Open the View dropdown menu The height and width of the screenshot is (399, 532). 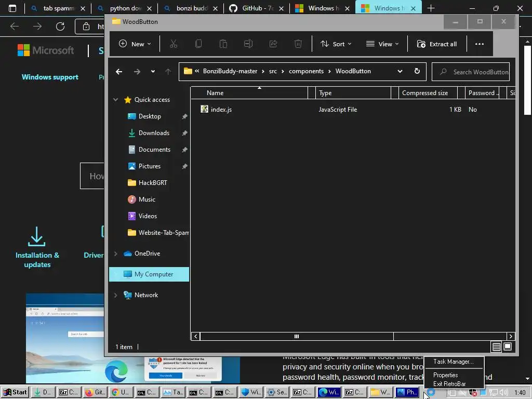click(382, 44)
